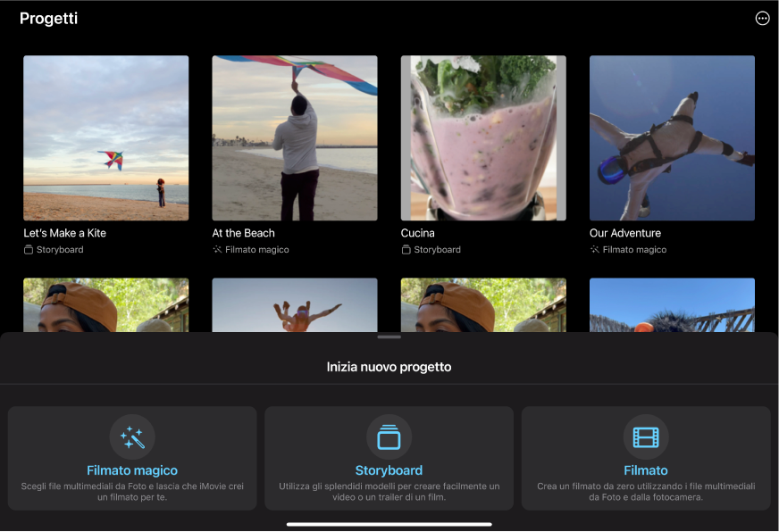Open the Let's Make a Kite project thumbnail
The width and height of the screenshot is (779, 532).
coord(105,138)
